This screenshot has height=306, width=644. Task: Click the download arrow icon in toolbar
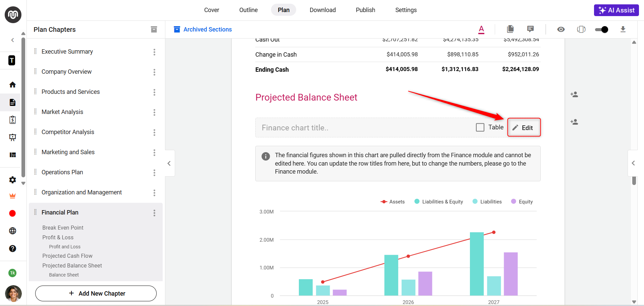[x=623, y=29]
